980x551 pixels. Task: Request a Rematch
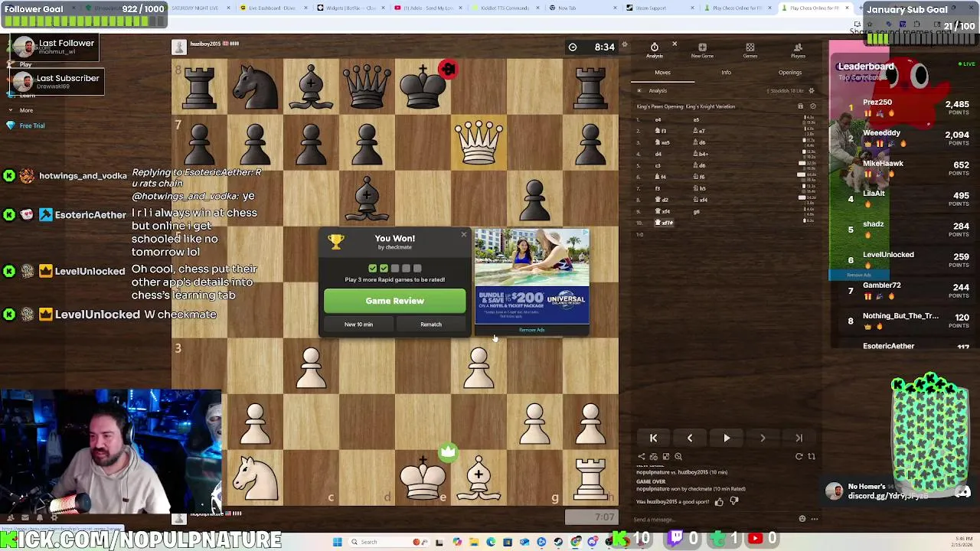tap(431, 324)
